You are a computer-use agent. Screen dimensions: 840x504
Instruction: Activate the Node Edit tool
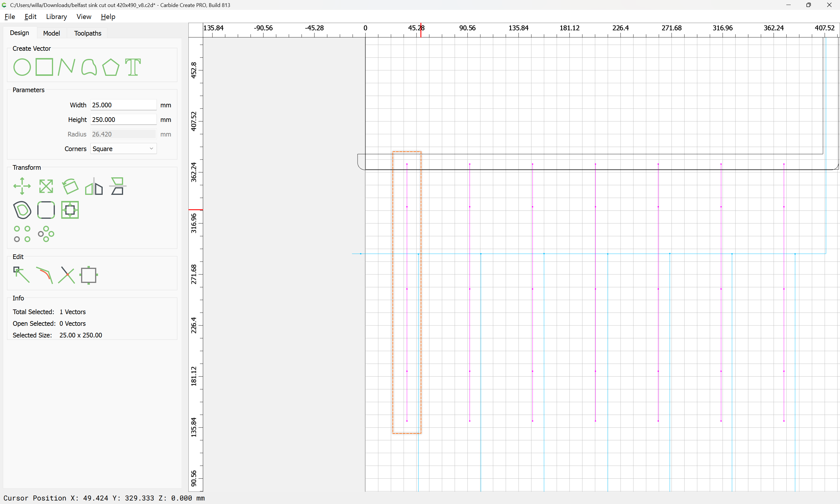pos(21,275)
